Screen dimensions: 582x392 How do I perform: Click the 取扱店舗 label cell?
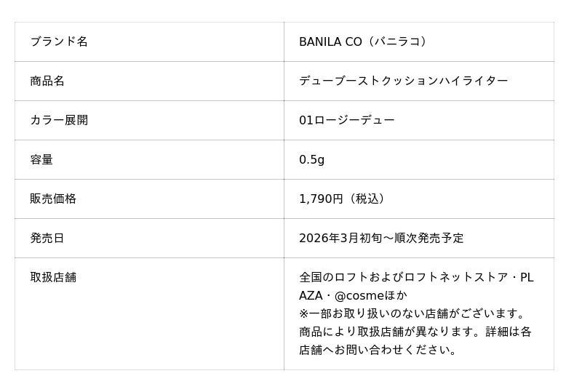tap(53, 277)
